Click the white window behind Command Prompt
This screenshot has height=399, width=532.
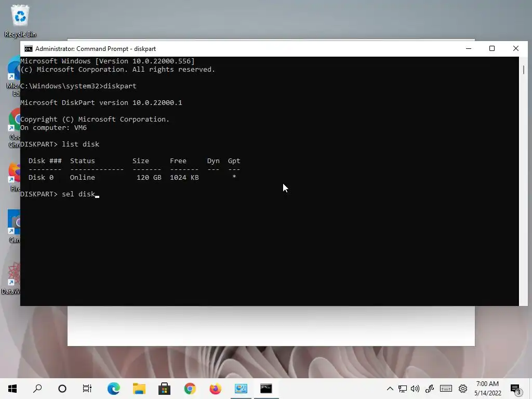(271, 326)
